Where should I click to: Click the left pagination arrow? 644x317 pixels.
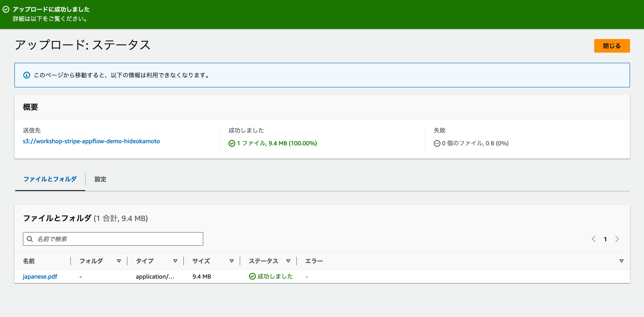(x=594, y=239)
